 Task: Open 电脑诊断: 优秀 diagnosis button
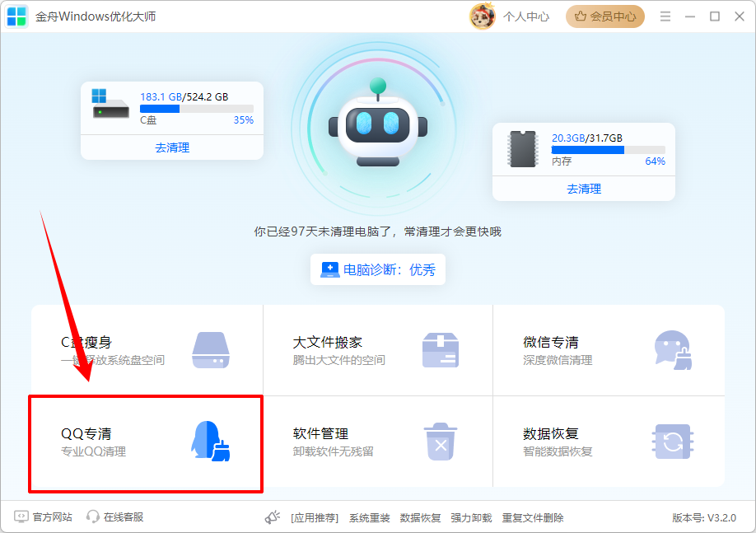(x=378, y=269)
